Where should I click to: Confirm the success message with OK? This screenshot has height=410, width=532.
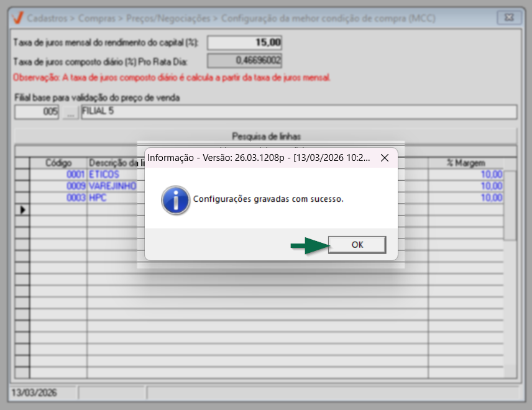pyautogui.click(x=357, y=245)
